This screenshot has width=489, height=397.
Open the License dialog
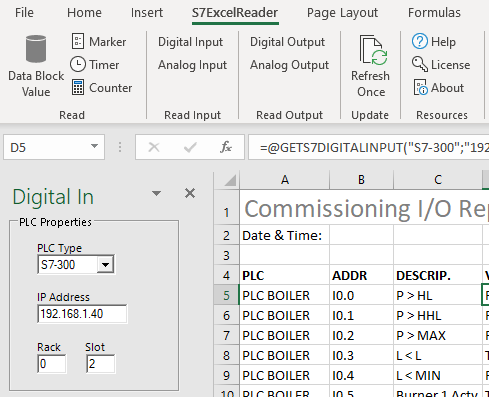(441, 65)
